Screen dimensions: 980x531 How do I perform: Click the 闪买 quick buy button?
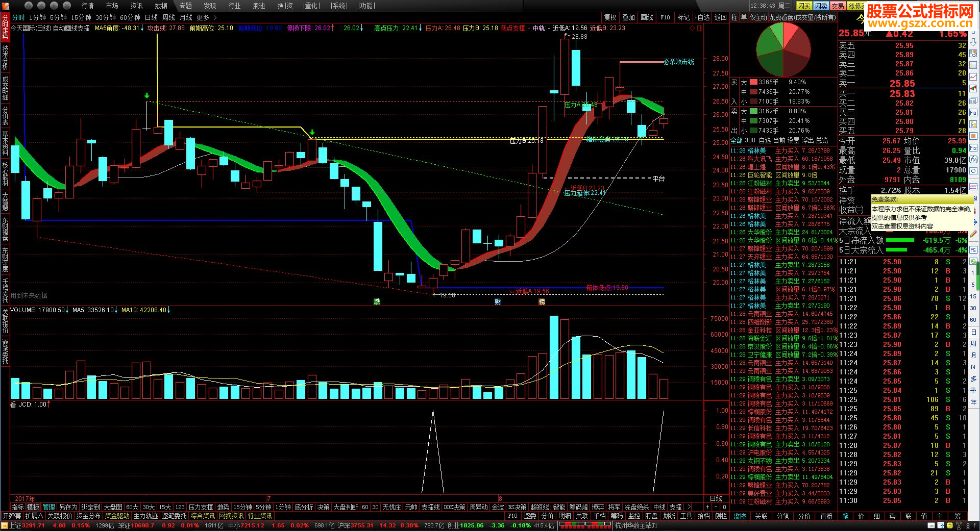tap(804, 6)
